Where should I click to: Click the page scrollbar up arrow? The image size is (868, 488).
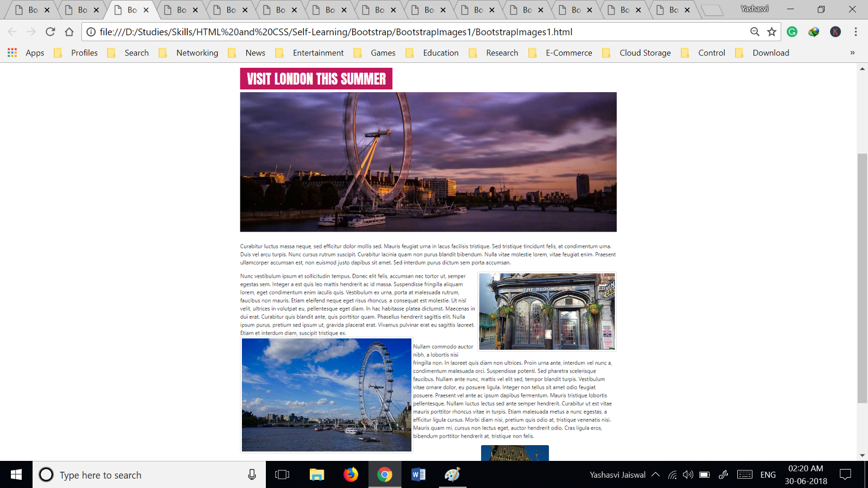[x=862, y=69]
